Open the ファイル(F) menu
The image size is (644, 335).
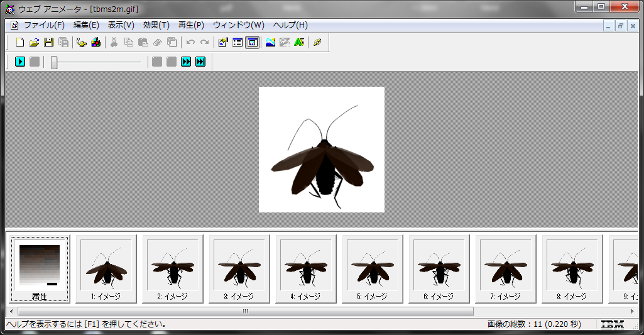click(44, 25)
